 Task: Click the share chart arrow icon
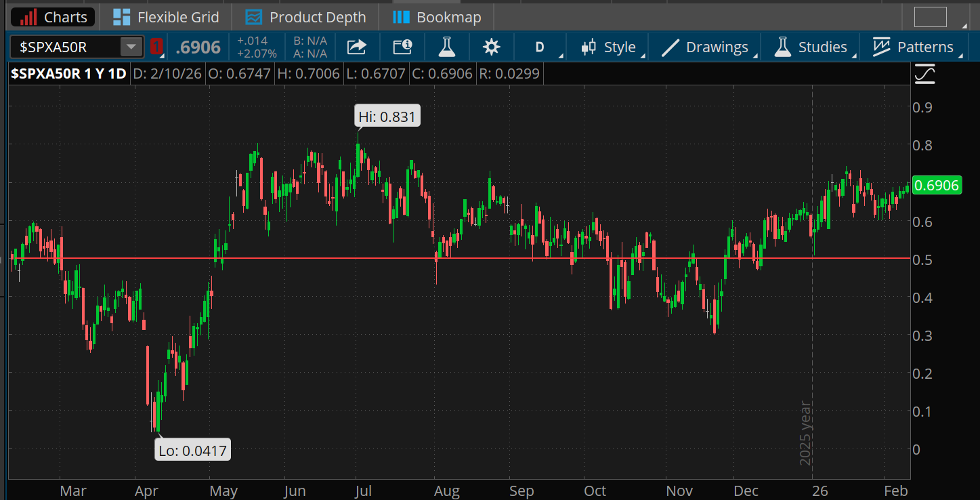[356, 47]
